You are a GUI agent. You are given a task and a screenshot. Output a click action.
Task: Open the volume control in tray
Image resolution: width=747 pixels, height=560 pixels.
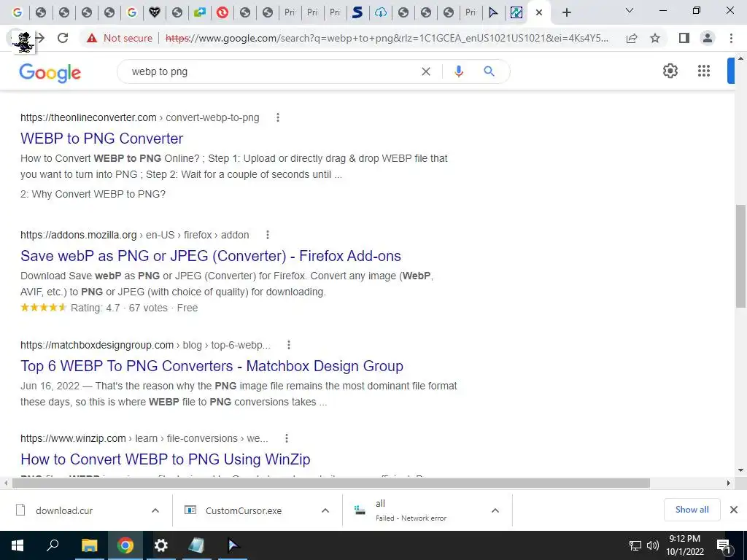pyautogui.click(x=653, y=545)
